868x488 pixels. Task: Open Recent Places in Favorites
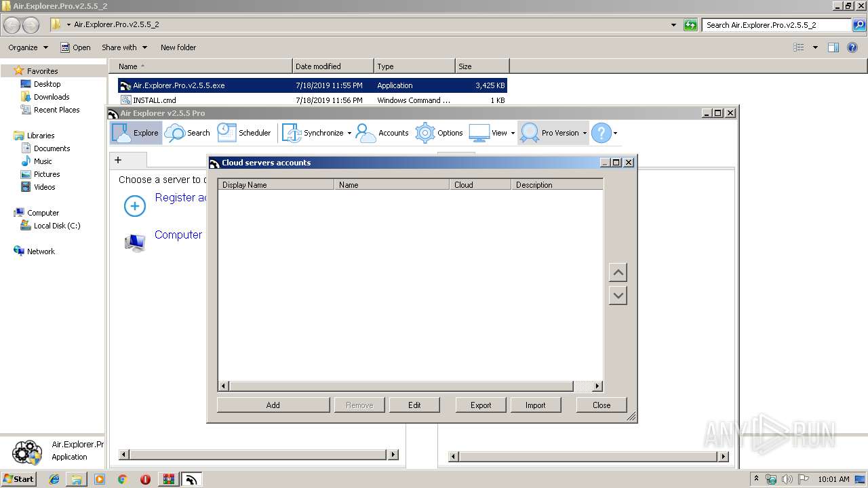[56, 110]
